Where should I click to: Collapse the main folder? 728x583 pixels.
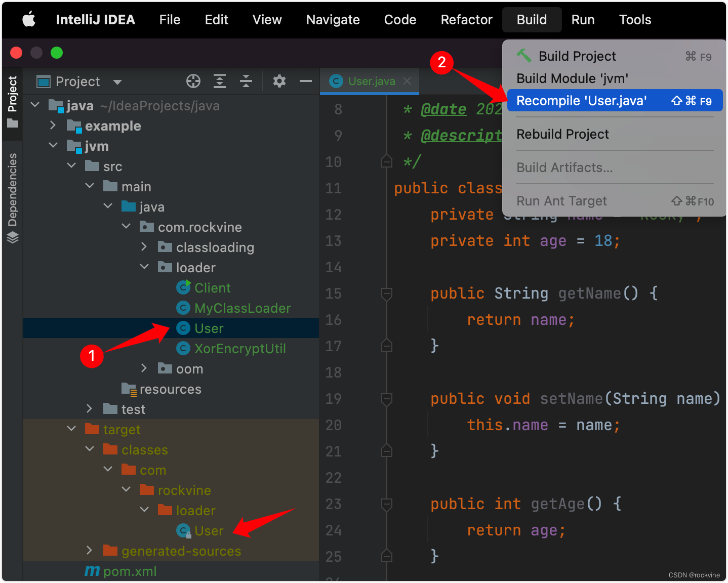pos(90,186)
